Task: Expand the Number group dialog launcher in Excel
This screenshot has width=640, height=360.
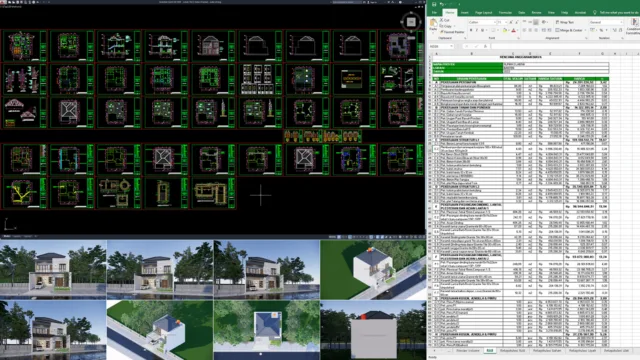Action: [x=622, y=38]
